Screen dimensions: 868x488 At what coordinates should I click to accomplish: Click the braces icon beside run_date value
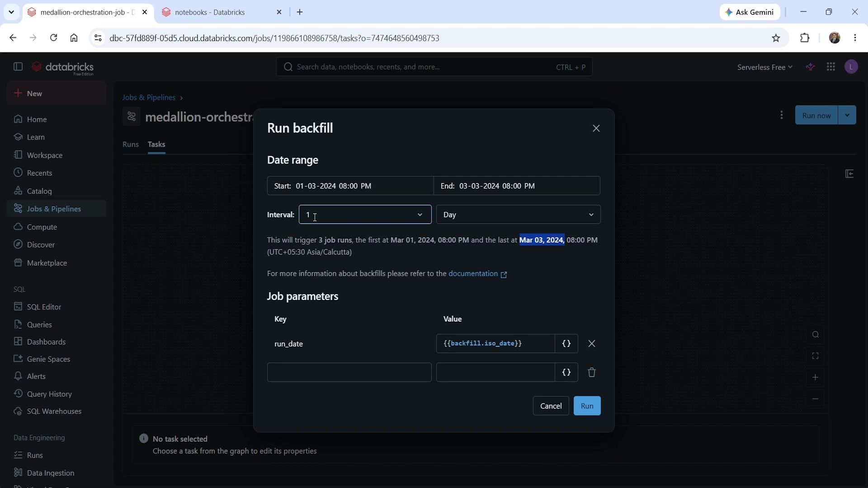566,344
